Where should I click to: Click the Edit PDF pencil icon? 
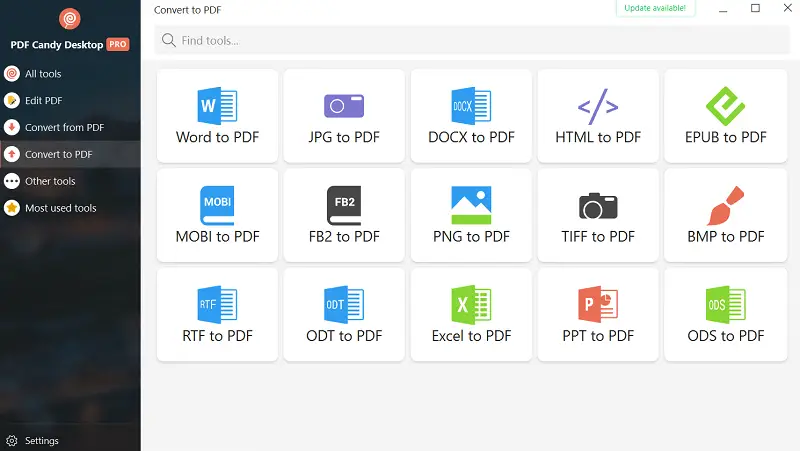12,101
